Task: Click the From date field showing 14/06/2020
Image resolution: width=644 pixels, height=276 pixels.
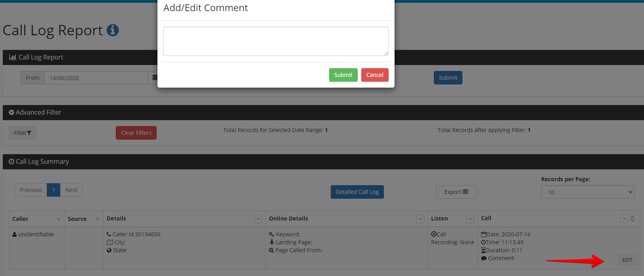Action: 96,78
